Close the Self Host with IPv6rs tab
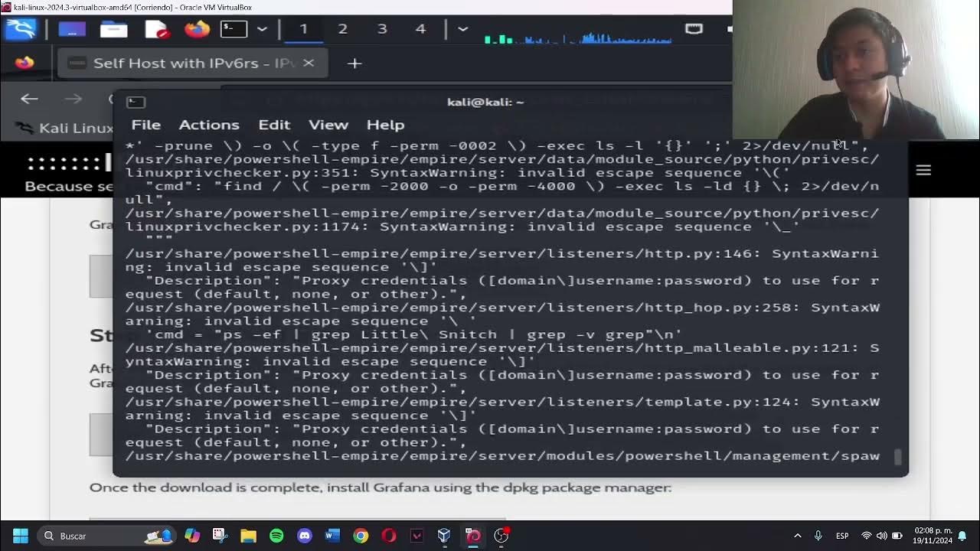 [x=309, y=63]
